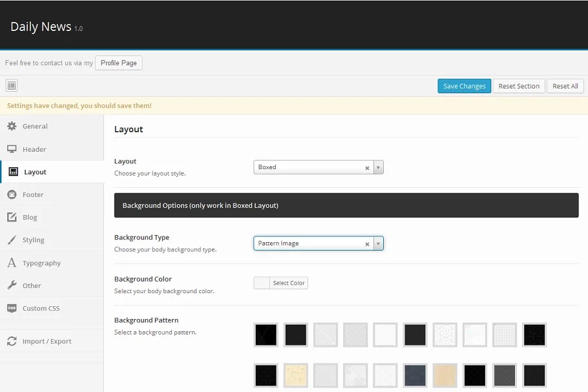The height and width of the screenshot is (392, 588).
Task: Expand the Background Type dropdown
Action: point(379,244)
